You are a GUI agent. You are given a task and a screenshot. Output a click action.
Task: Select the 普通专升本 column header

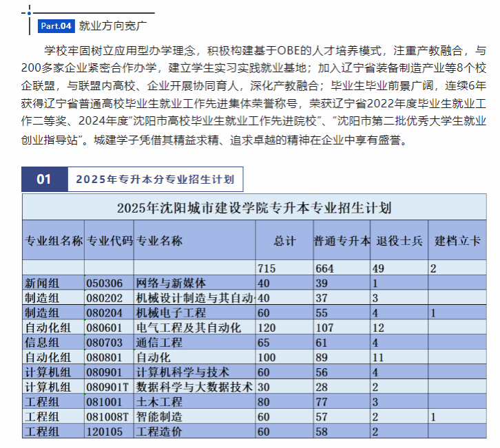[342, 241]
